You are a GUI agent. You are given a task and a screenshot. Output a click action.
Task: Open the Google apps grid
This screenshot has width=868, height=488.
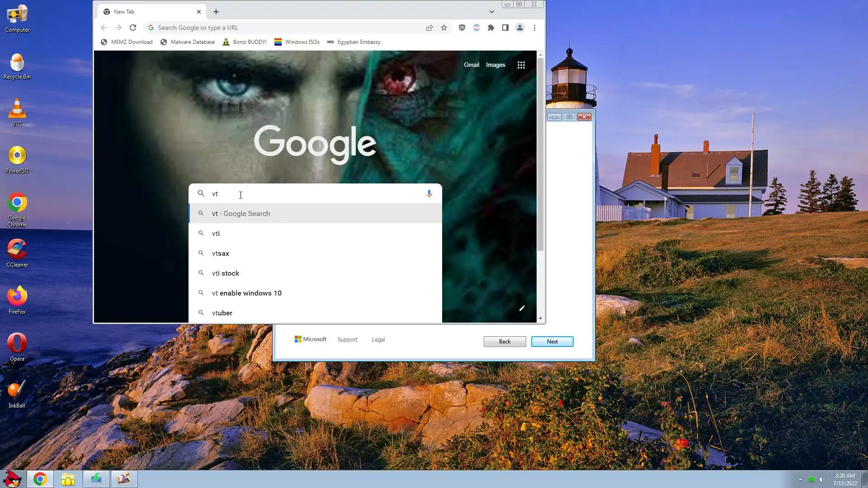[x=521, y=65]
